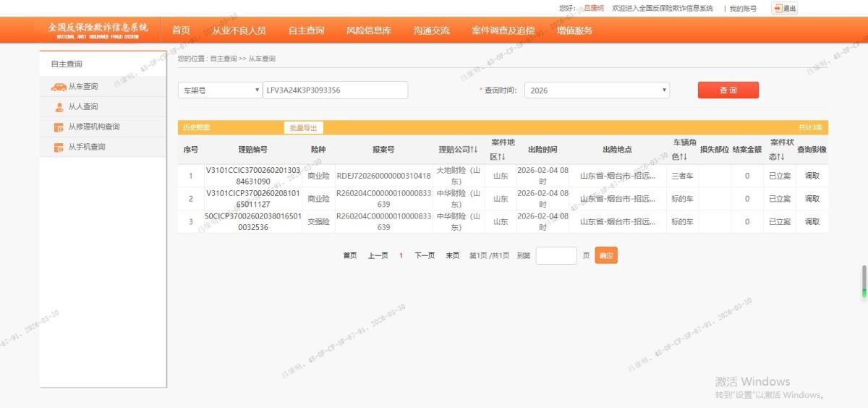Screen dimensions: 868x408
Task: Go to 下一页 next page
Action: 425,255
